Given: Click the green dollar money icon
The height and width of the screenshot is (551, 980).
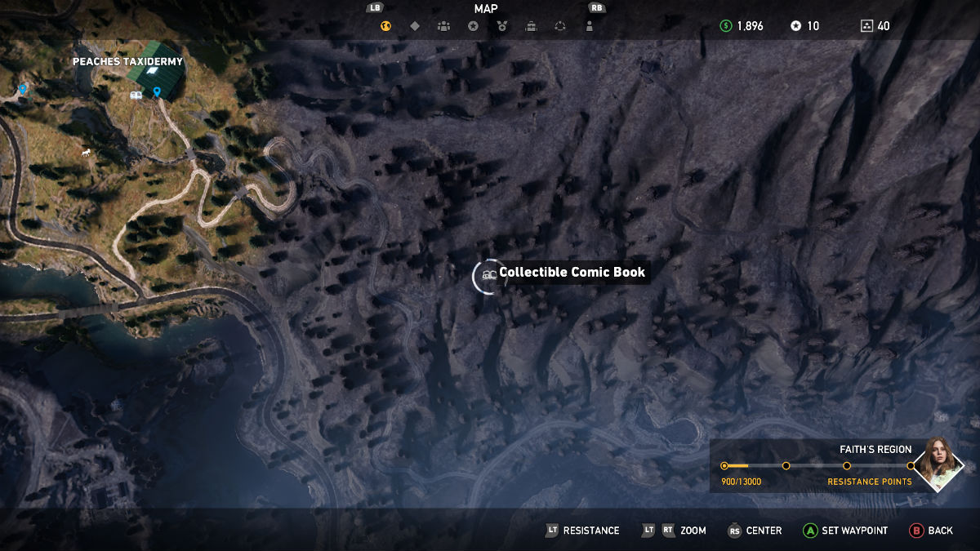Looking at the screenshot, I should [725, 26].
